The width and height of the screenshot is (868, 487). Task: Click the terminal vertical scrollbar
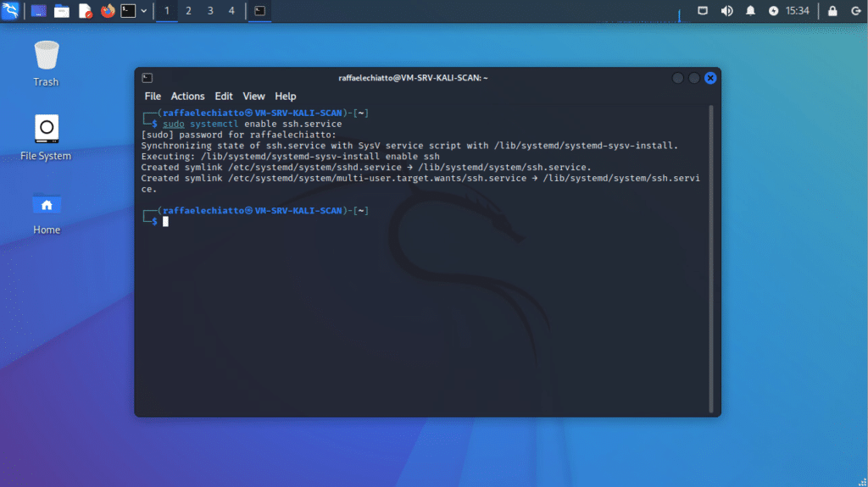click(711, 258)
